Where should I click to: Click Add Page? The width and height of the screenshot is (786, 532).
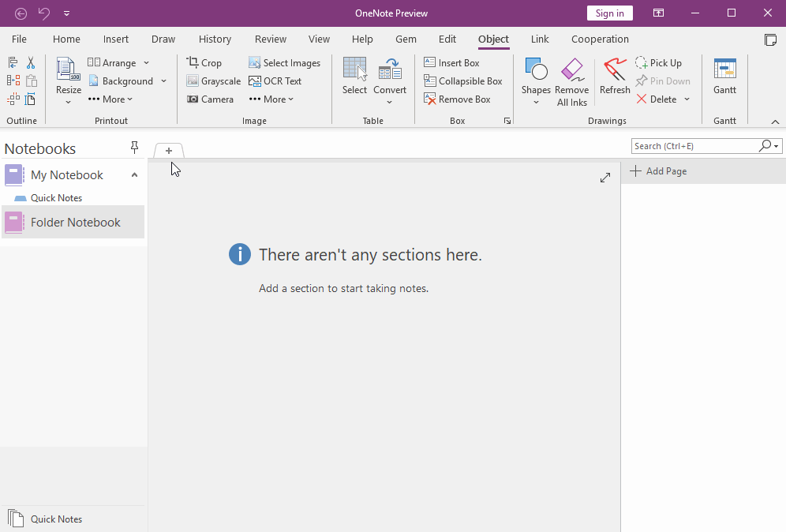pos(659,171)
